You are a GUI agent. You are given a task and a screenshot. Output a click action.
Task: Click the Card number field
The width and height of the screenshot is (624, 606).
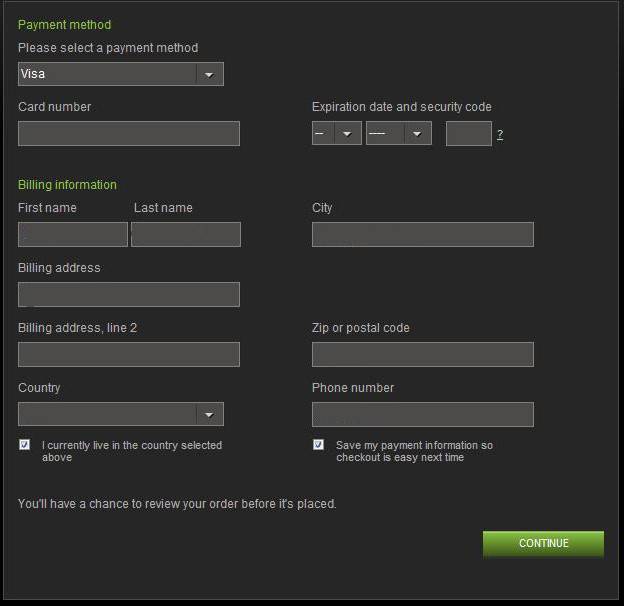(129, 134)
